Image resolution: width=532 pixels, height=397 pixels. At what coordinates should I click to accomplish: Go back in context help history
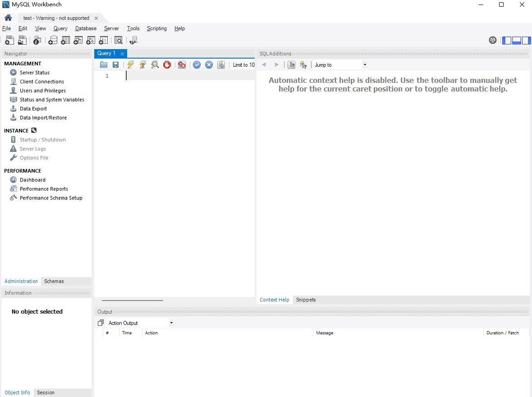tap(264, 65)
